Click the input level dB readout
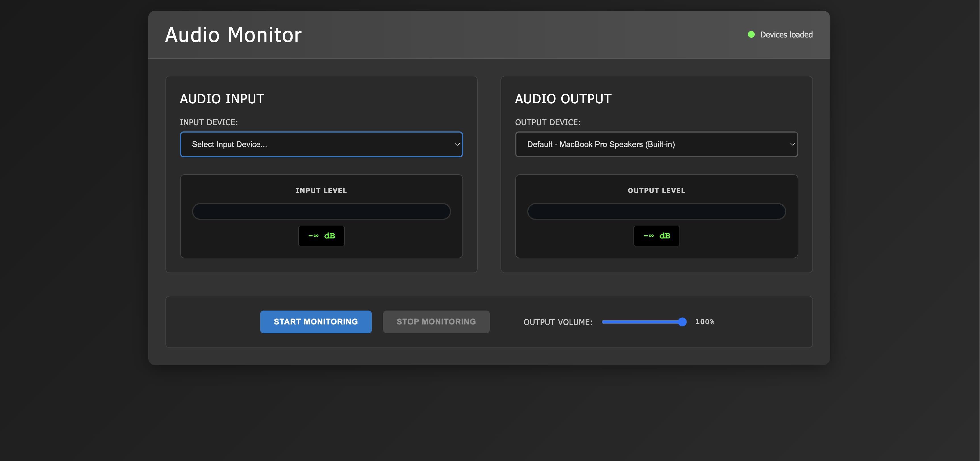The height and width of the screenshot is (461, 980). 321,236
